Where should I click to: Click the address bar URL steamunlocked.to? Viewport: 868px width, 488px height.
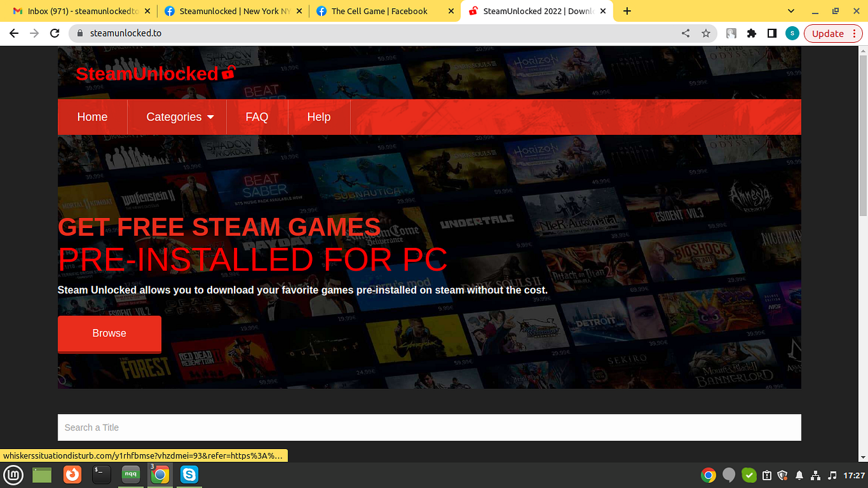click(125, 33)
